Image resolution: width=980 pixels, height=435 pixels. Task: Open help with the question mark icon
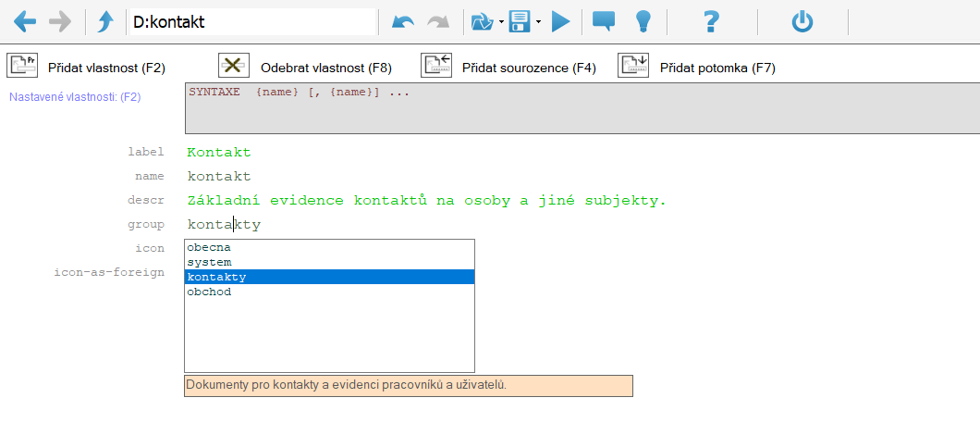click(710, 21)
